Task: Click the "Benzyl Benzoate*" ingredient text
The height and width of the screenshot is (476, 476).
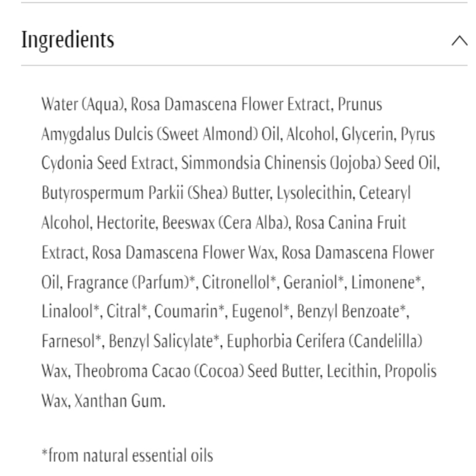Action: pos(354,312)
